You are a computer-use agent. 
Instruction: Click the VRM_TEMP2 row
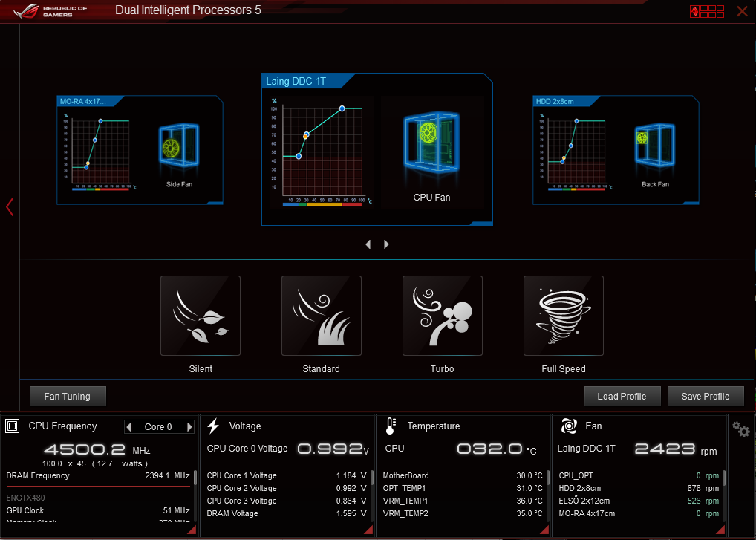(x=463, y=513)
